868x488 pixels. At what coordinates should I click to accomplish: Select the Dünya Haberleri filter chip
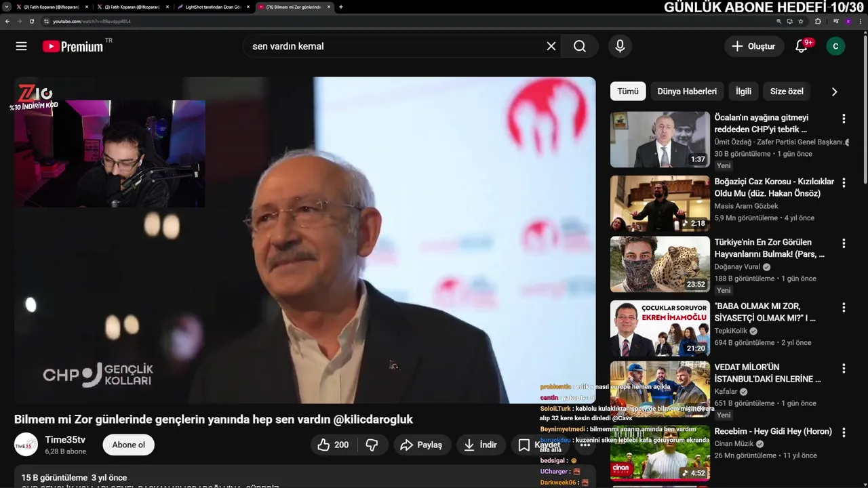pyautogui.click(x=687, y=91)
